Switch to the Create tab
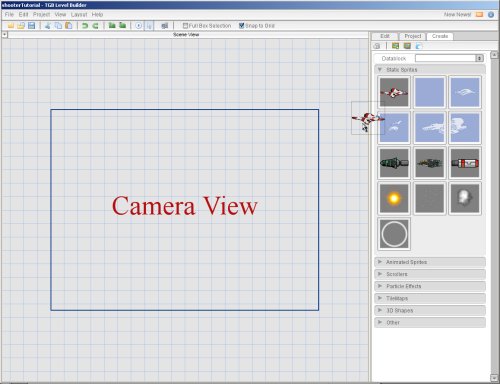The image size is (500, 384). pyautogui.click(x=440, y=36)
